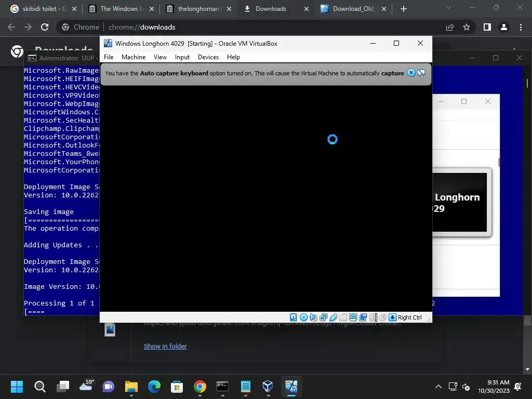Viewport: 532px width, 399px height.
Task: Dismiss the Auto capture keyboard notification
Action: (411, 73)
